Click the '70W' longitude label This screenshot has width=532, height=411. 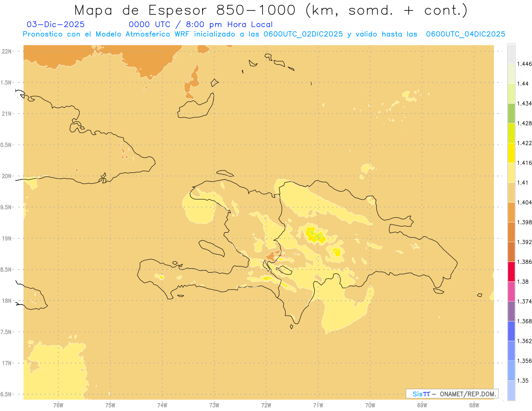point(370,405)
